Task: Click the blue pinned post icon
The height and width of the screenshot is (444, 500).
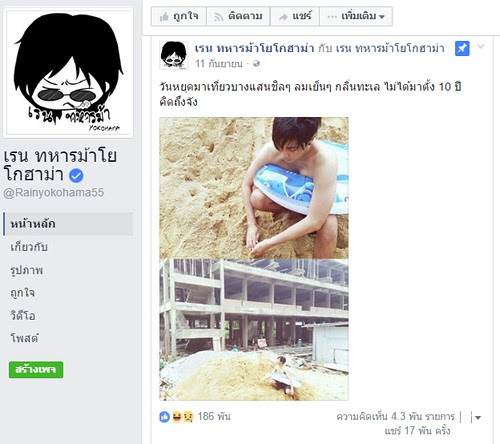Action: click(x=462, y=49)
